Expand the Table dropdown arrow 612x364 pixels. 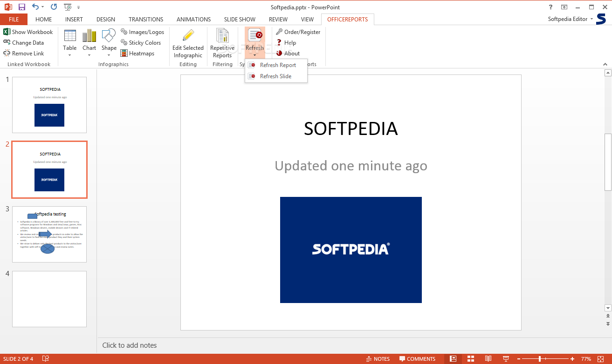pos(70,55)
